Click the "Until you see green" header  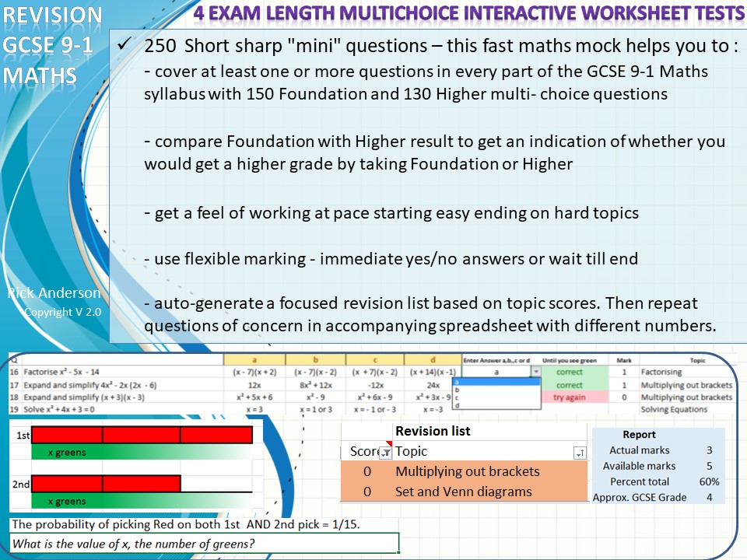(x=570, y=360)
